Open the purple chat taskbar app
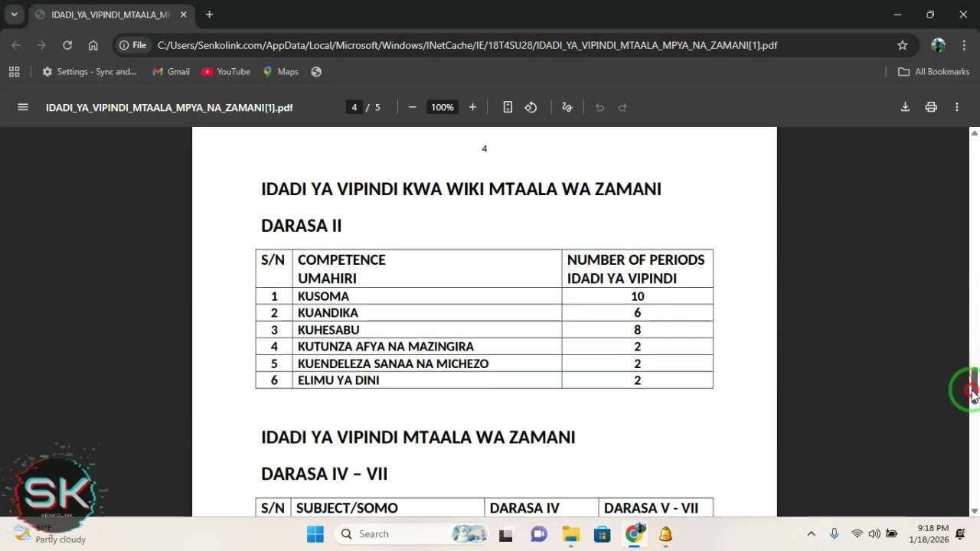The height and width of the screenshot is (551, 980). tap(538, 533)
